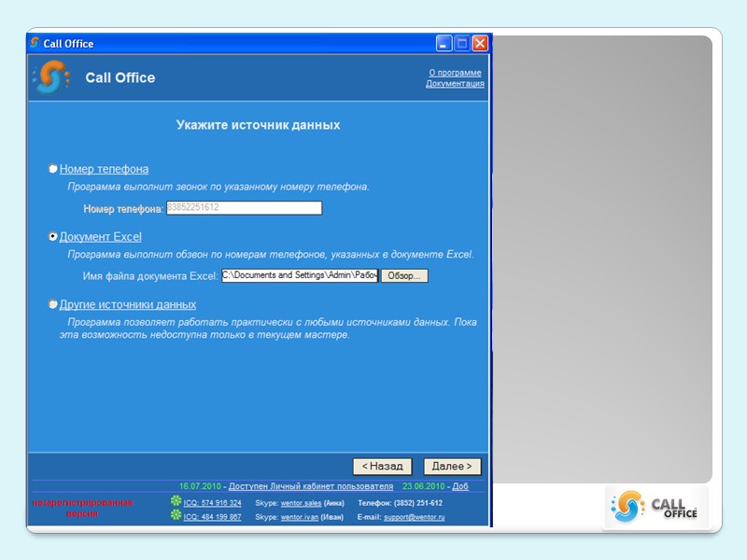This screenshot has height=560, width=747.
Task: Click the Skype 'wentor.ivan' link
Action: 299,517
